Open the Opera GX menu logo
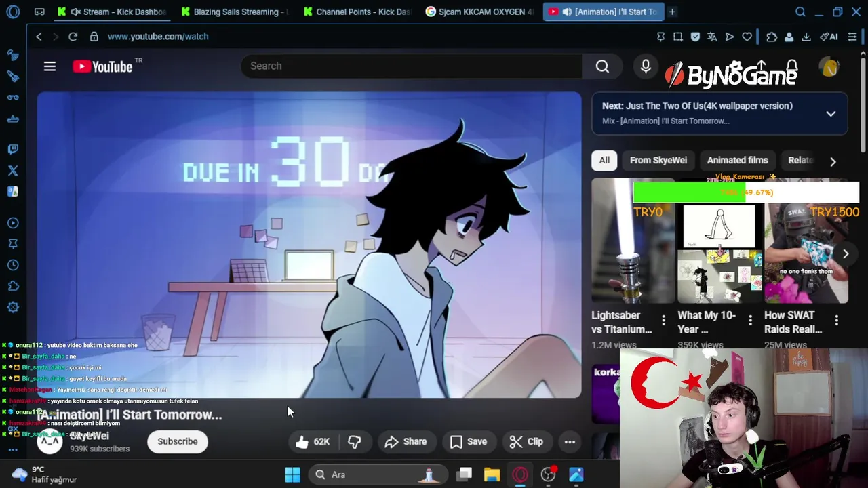 tap(13, 12)
